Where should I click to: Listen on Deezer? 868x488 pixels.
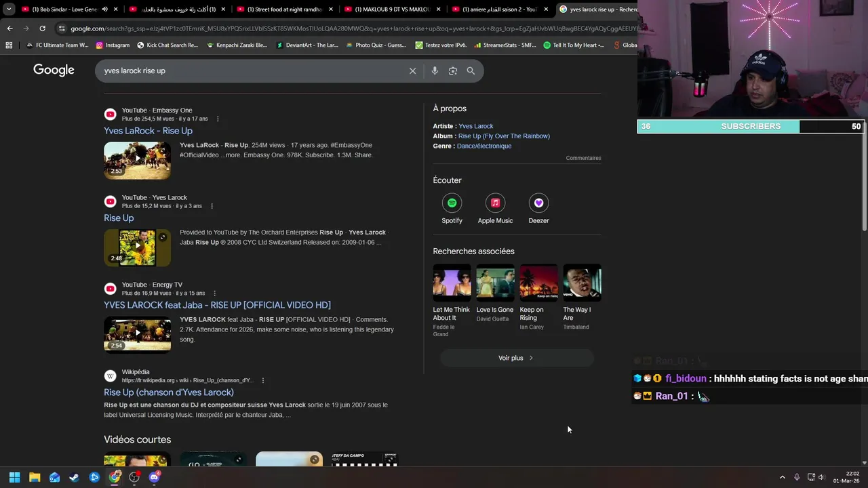point(538,209)
